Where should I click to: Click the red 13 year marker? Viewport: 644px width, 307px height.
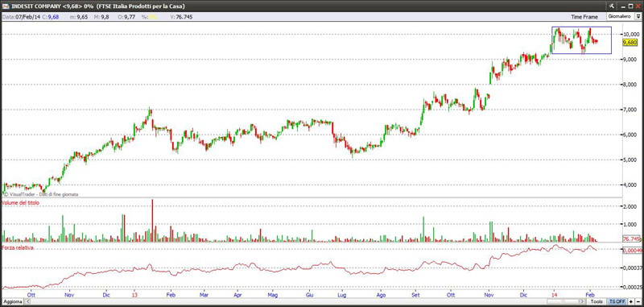pos(134,294)
